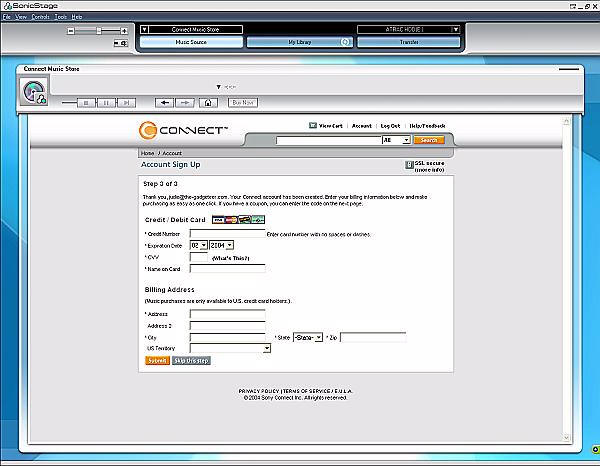Click the browser forward arrow button
600x466 pixels.
coord(184,102)
